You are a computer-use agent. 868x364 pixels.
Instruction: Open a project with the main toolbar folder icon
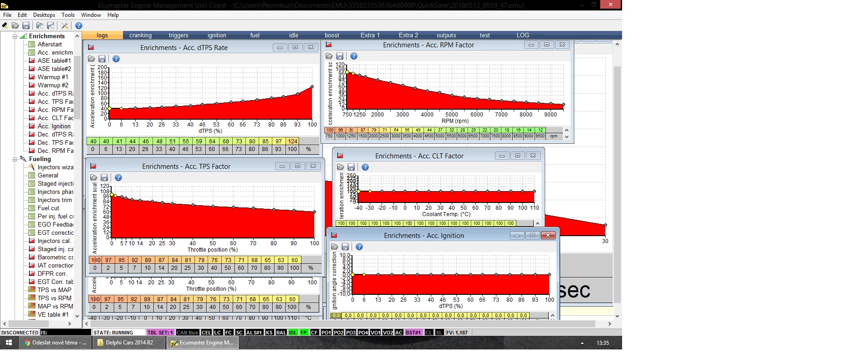point(15,25)
